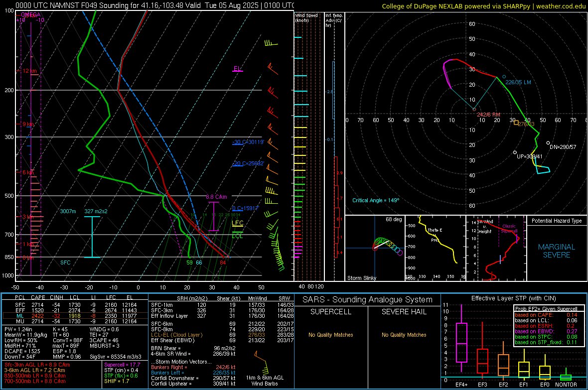
Task: Click the "0 C=15917'" freezing level label
Action: coord(245,209)
